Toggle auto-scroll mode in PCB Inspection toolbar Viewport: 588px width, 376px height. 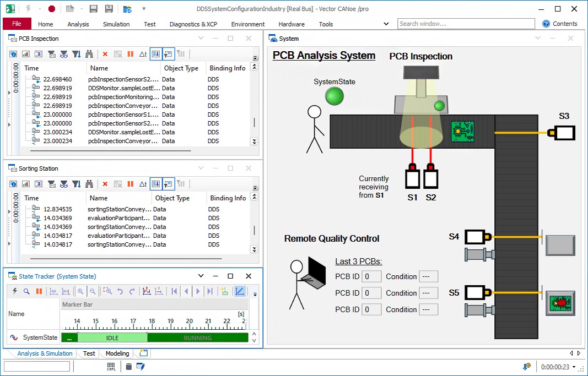click(155, 54)
